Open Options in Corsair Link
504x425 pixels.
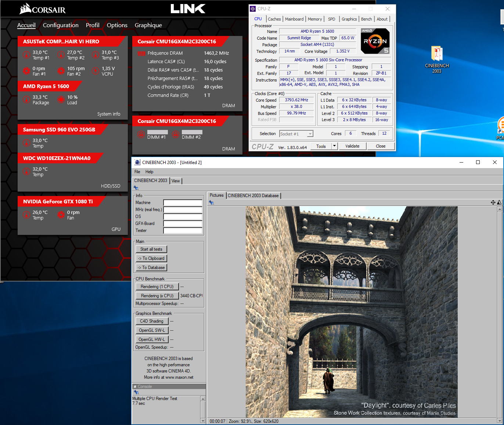point(117,25)
